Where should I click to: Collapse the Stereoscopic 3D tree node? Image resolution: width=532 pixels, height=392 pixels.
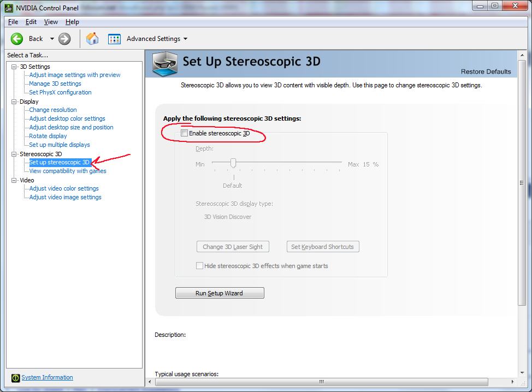click(x=14, y=154)
